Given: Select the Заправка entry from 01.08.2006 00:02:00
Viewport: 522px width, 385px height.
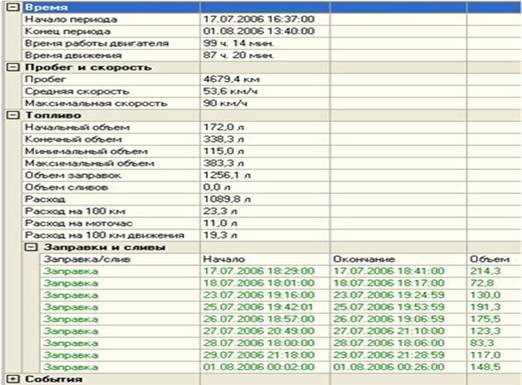Looking at the screenshot, I should pos(281,367).
